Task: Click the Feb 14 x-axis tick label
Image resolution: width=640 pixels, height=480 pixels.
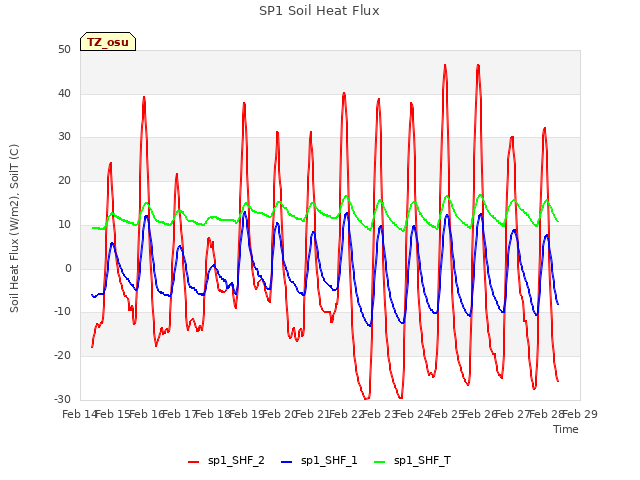Action: click(80, 414)
